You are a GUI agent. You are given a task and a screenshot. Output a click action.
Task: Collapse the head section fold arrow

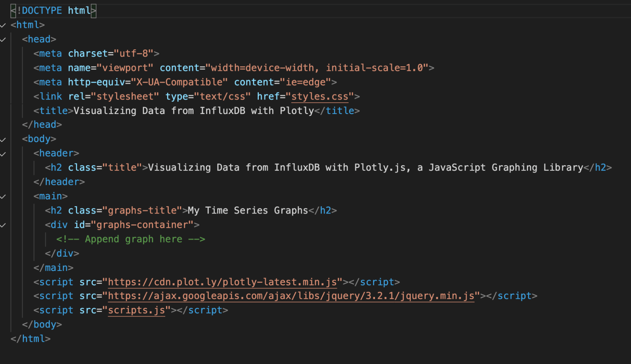(3, 39)
